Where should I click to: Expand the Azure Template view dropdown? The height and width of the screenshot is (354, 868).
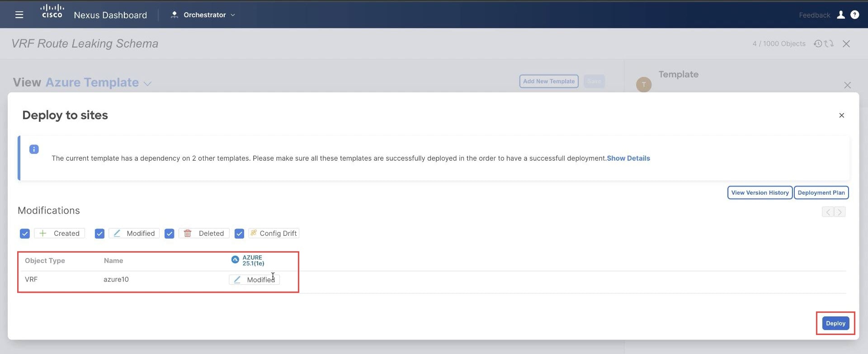pos(147,83)
